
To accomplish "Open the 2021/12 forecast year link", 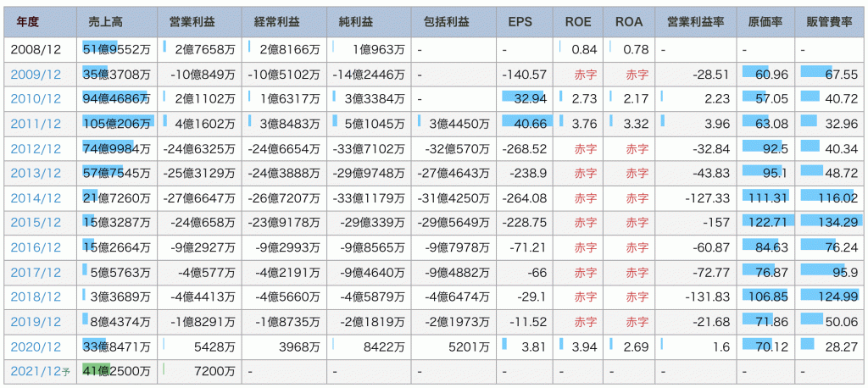I will click(x=32, y=371).
